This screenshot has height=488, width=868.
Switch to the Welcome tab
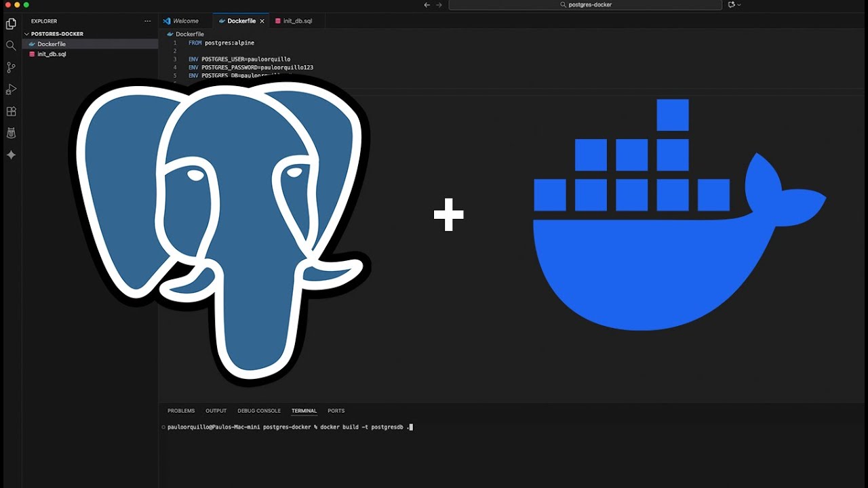pyautogui.click(x=186, y=21)
